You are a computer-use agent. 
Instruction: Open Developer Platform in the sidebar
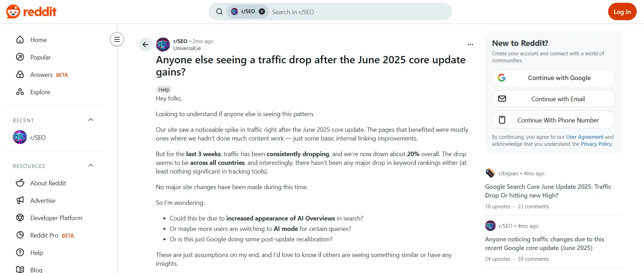click(56, 218)
